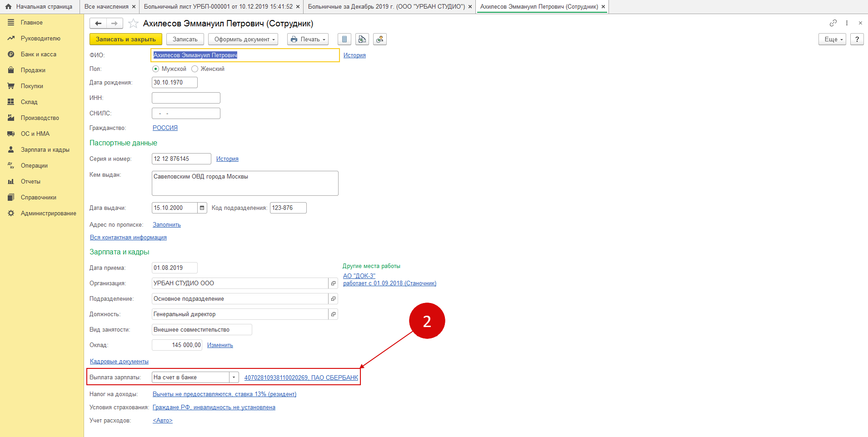This screenshot has width=868, height=437.
Task: Click the back arrow navigation button
Action: [98, 24]
